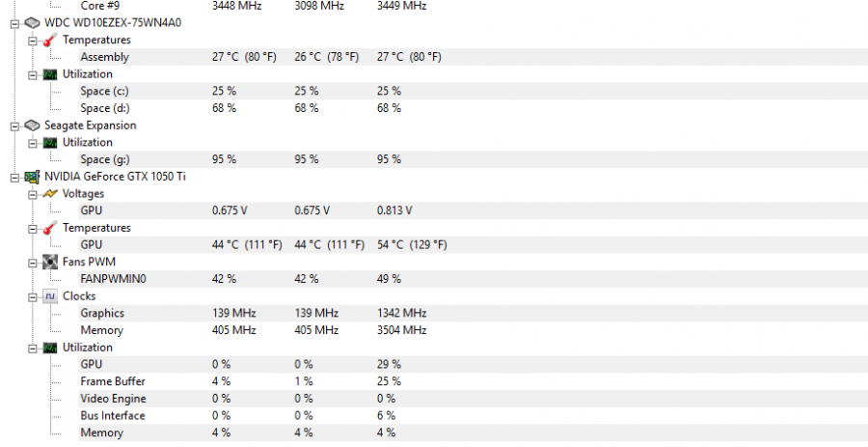Select the Frame Buffer utilization row

tap(474, 381)
